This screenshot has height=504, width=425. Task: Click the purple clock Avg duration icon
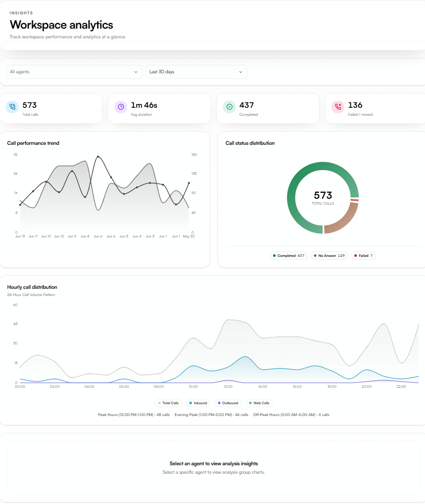pos(121,107)
